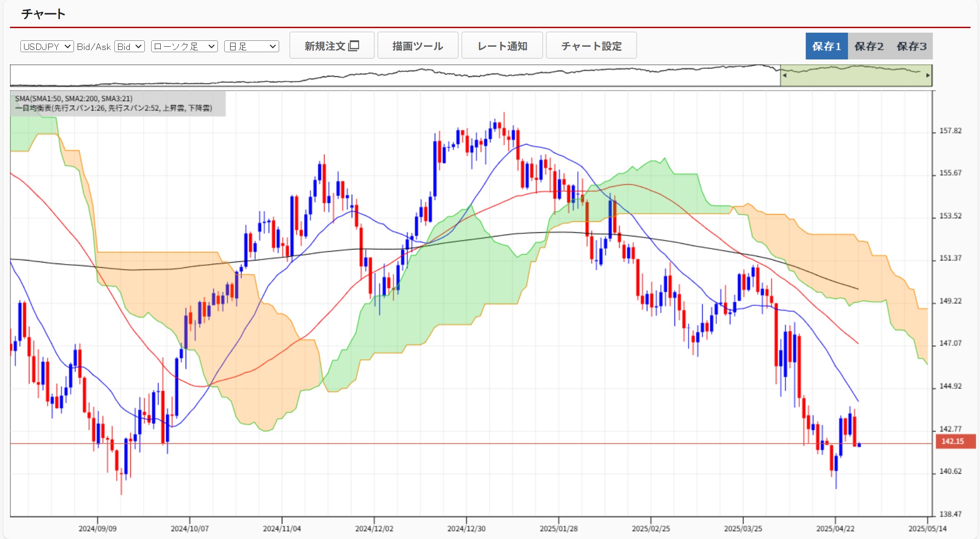
Task: Open the 日足 timeframe dropdown
Action: 251,46
